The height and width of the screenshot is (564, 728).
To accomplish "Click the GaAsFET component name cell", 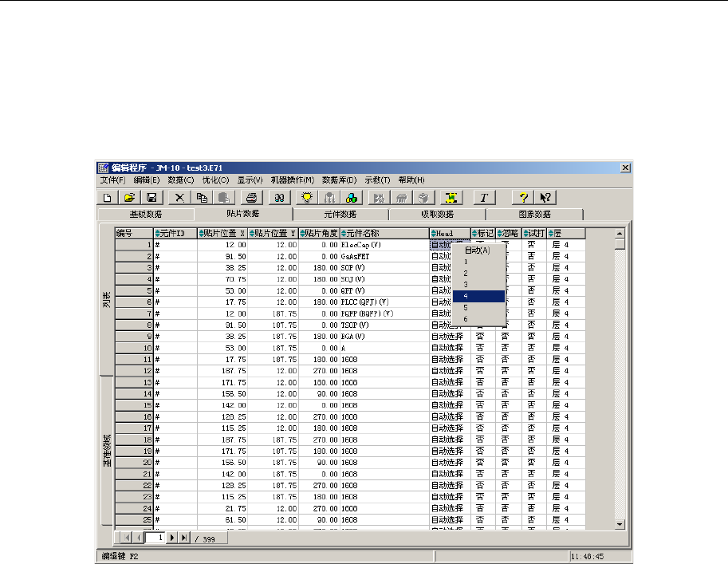I will point(384,256).
